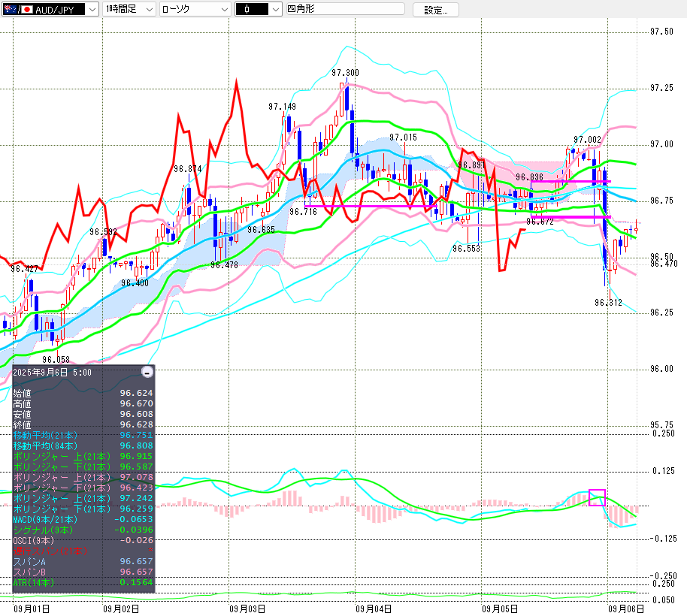
Task: Click the 97.149 price label
Action: point(282,107)
